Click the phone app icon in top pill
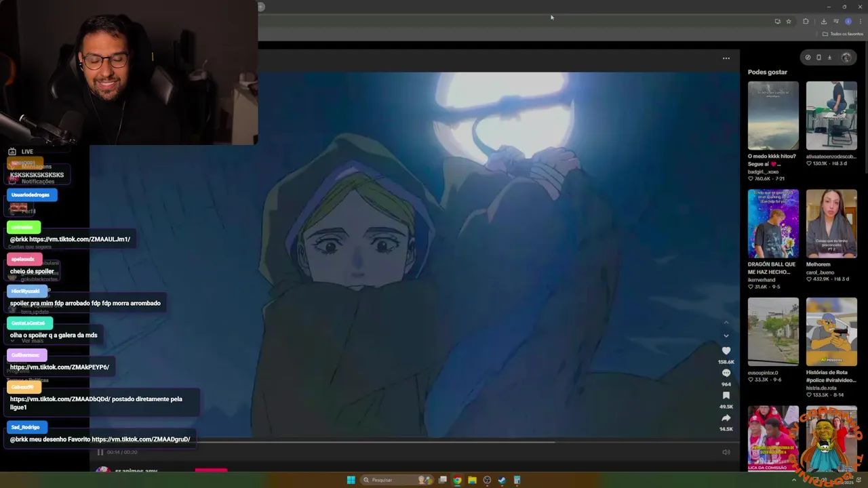The height and width of the screenshot is (488, 868). click(818, 58)
